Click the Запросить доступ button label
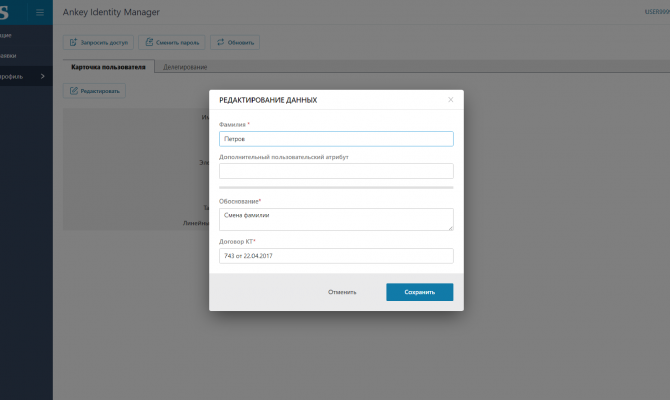This screenshot has height=400, width=670. (x=106, y=43)
